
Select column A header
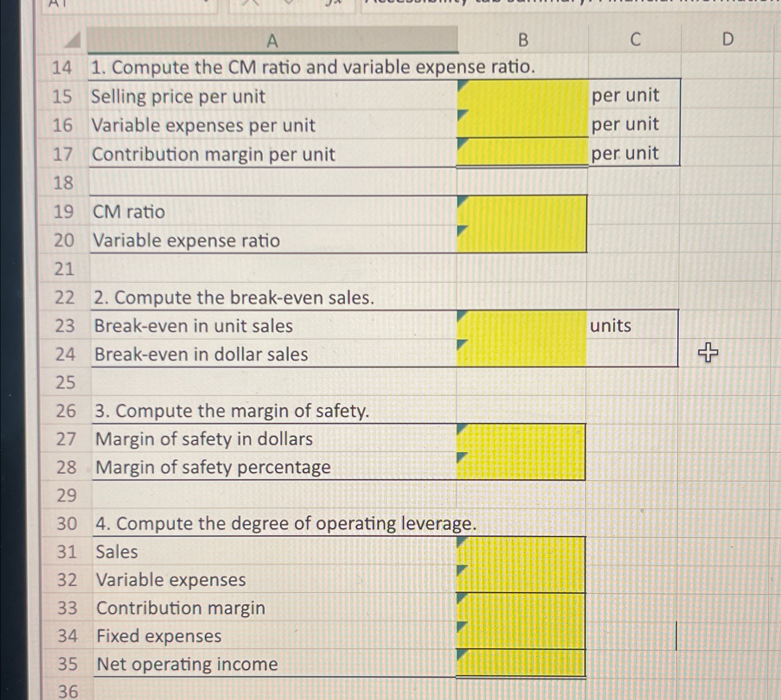pyautogui.click(x=272, y=40)
